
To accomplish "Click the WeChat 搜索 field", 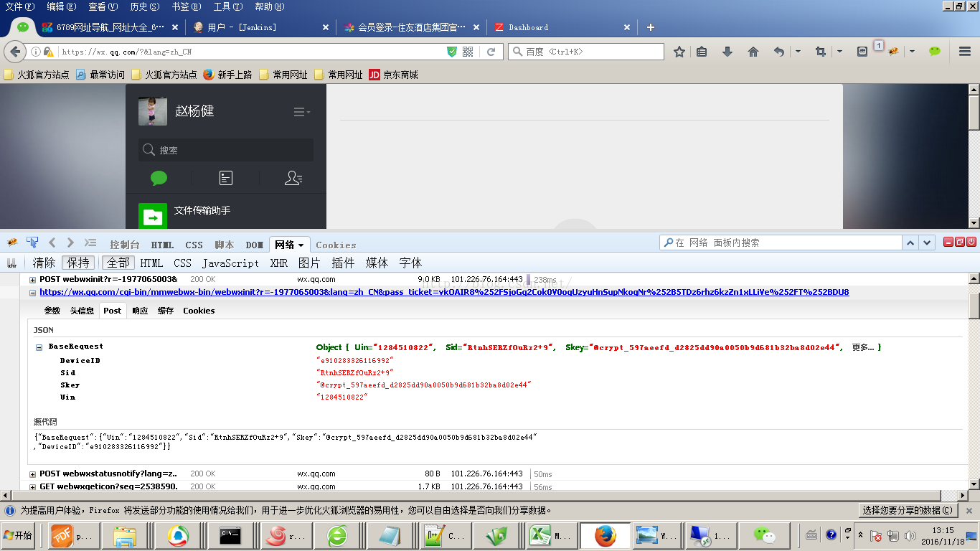I will point(226,150).
